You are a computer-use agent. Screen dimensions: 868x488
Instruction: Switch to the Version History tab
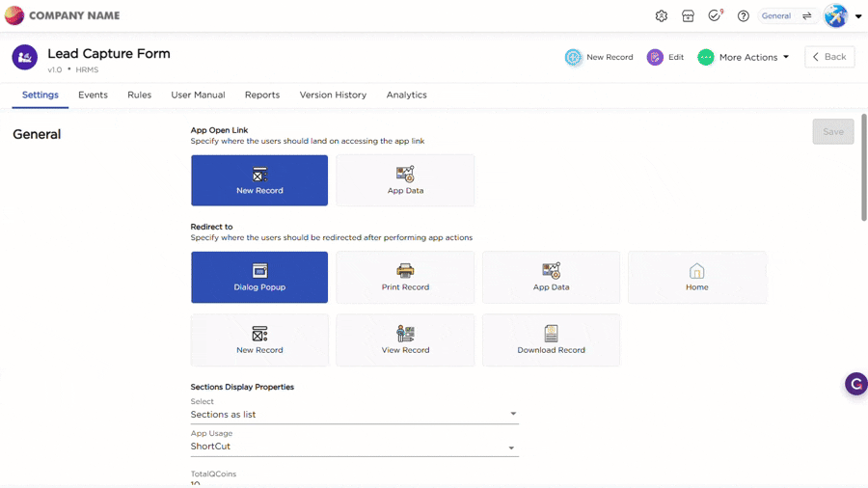tap(333, 95)
